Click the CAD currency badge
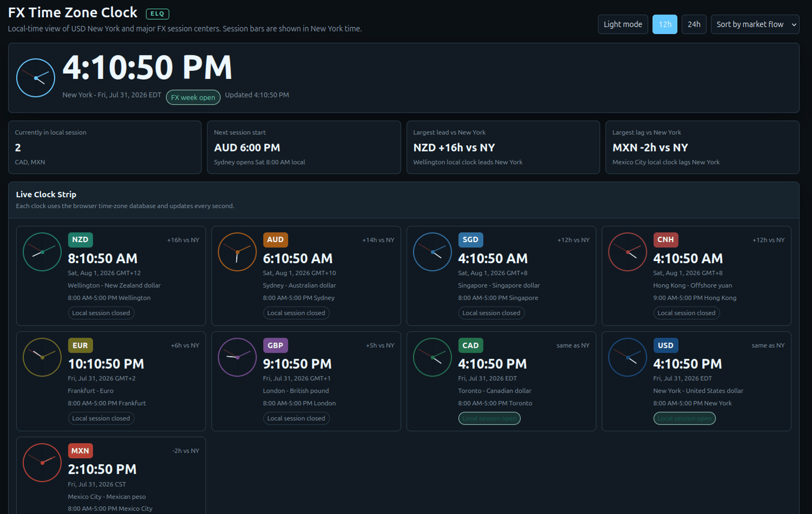Image resolution: width=812 pixels, height=514 pixels. click(x=470, y=346)
